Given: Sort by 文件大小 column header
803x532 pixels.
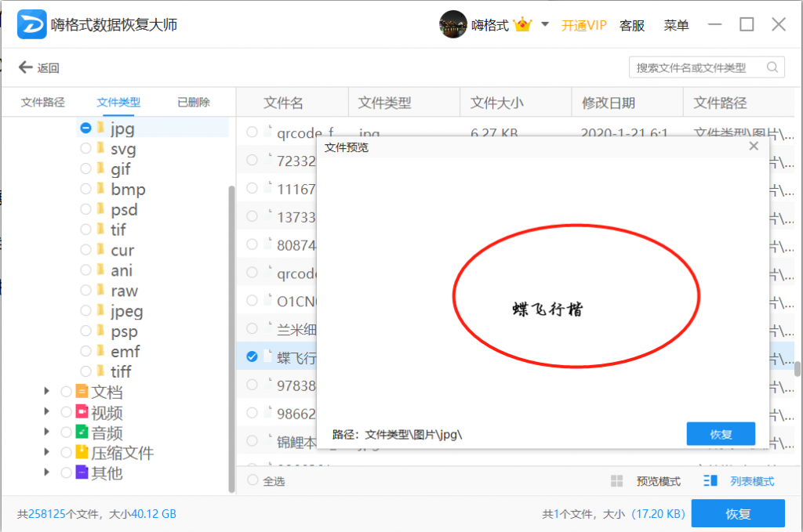Looking at the screenshot, I should (x=516, y=103).
